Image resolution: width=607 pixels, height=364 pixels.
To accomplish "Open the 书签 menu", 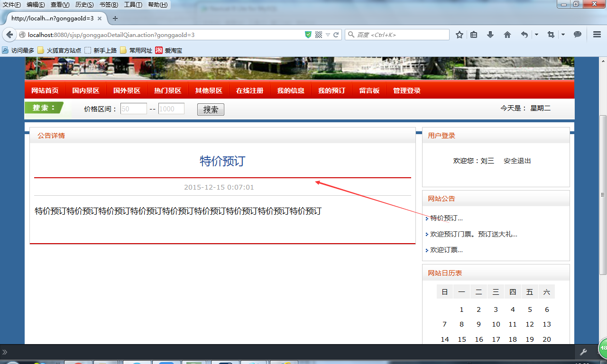I will point(109,5).
